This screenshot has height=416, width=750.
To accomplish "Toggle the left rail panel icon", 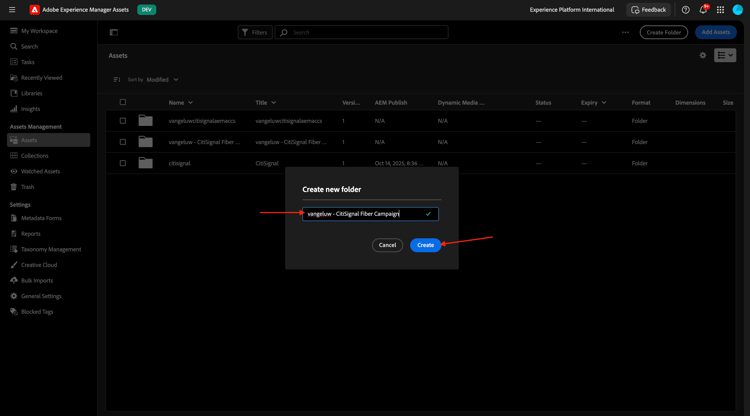I will (x=114, y=33).
